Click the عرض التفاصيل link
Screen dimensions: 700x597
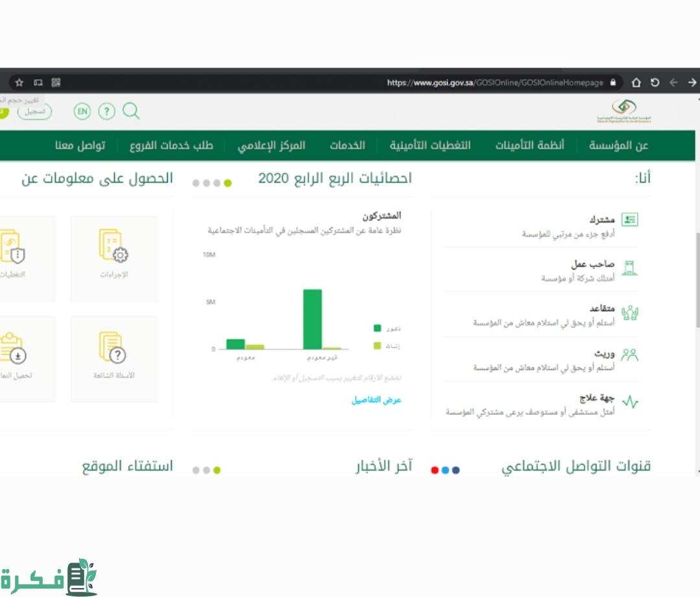(377, 400)
